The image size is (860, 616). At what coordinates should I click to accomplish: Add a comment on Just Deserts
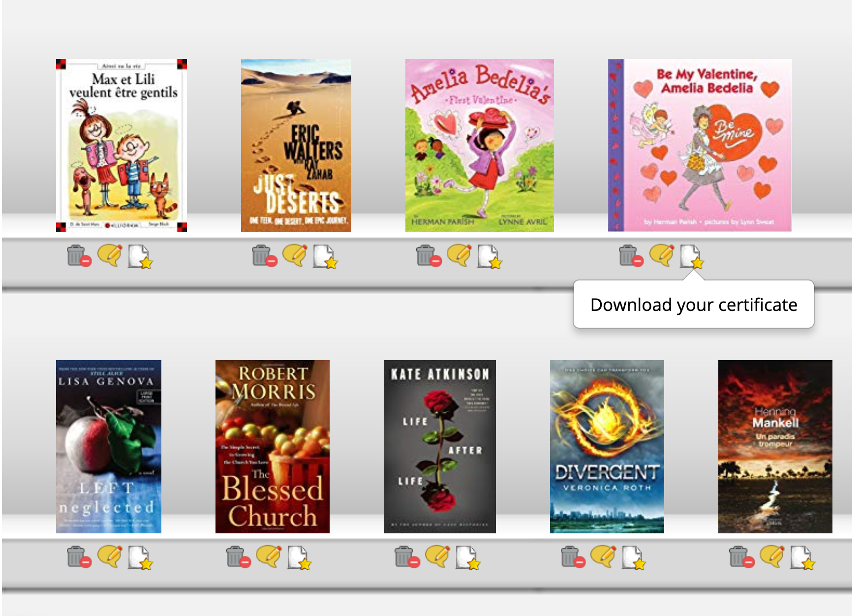[295, 255]
